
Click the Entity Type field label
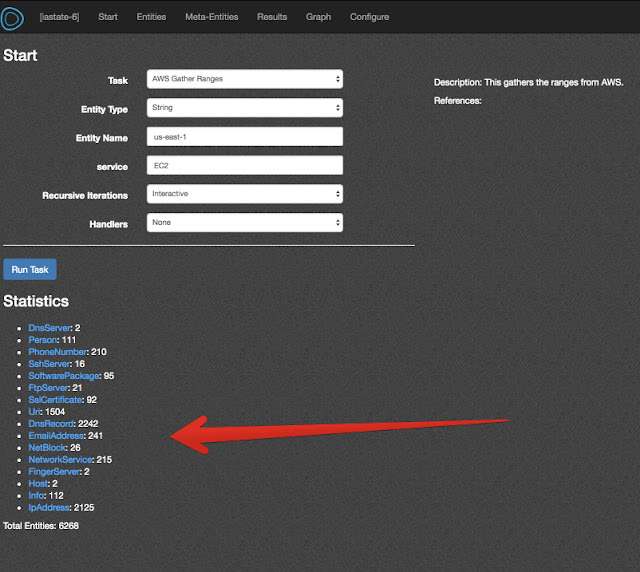104,109
